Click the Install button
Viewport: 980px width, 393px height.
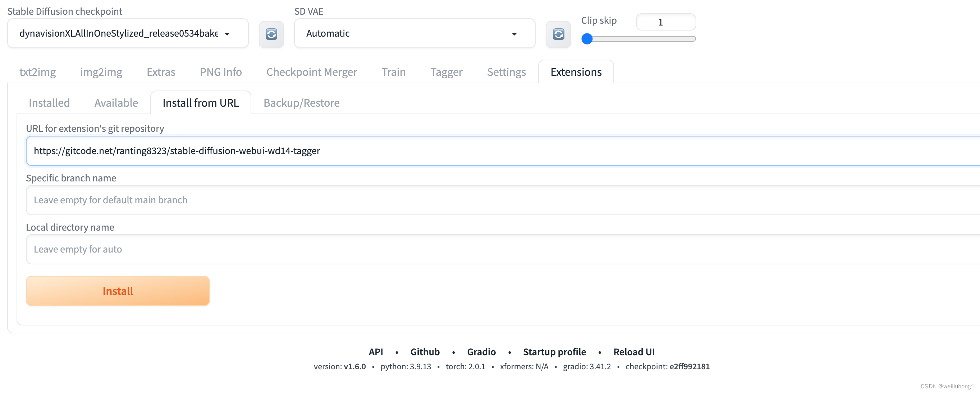click(117, 291)
